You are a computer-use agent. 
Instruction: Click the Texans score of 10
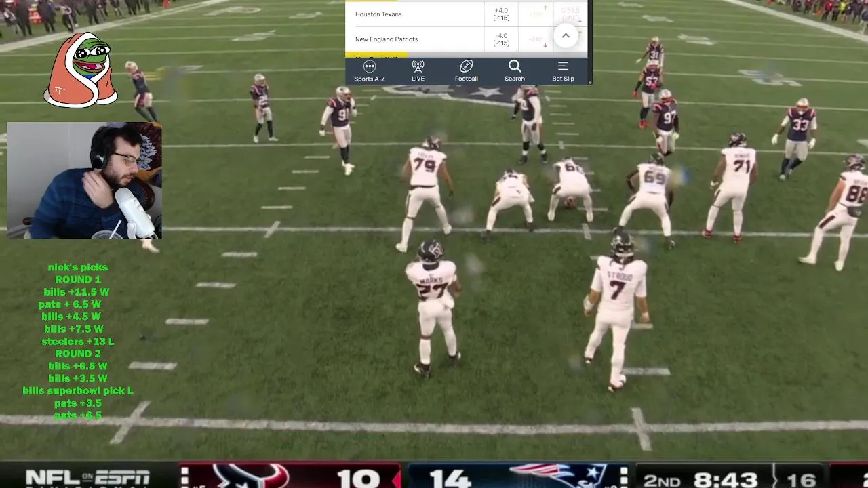click(358, 478)
